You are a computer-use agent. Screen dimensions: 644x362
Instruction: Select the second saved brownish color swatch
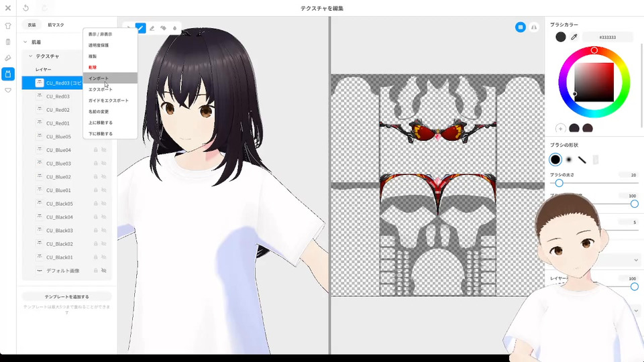(588, 129)
